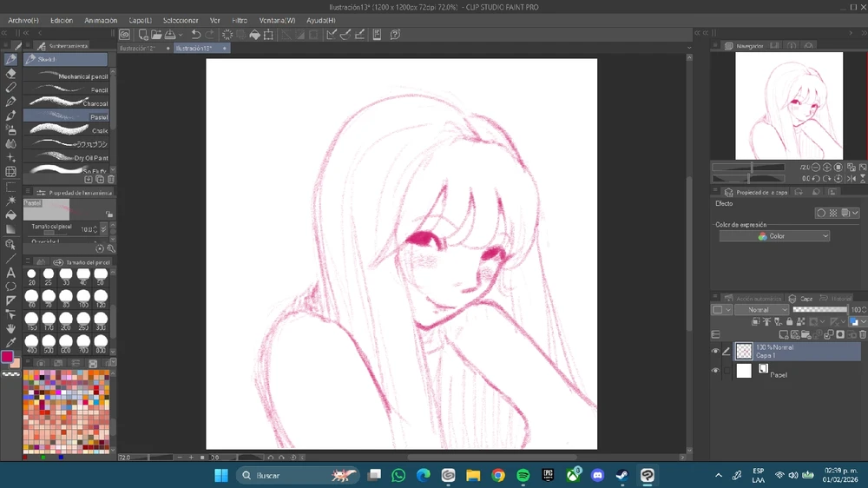Select the Charcoal sub tool
This screenshot has width=868, height=488.
67,103
